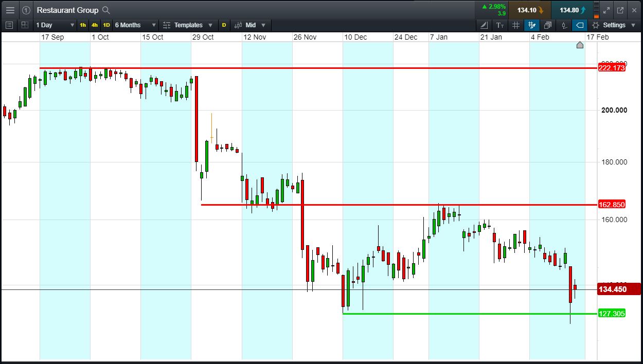Click the 24 Dec date label
This screenshot has height=364, width=643.
coord(406,37)
